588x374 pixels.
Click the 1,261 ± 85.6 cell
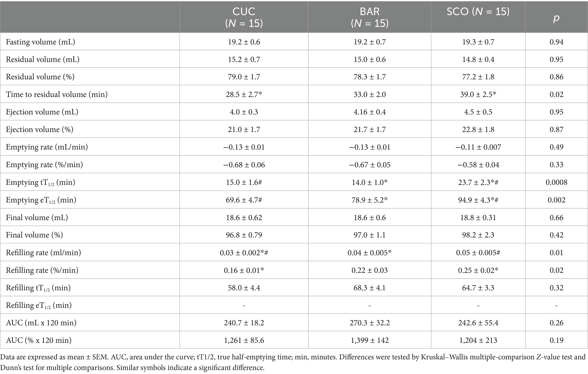(x=244, y=340)
